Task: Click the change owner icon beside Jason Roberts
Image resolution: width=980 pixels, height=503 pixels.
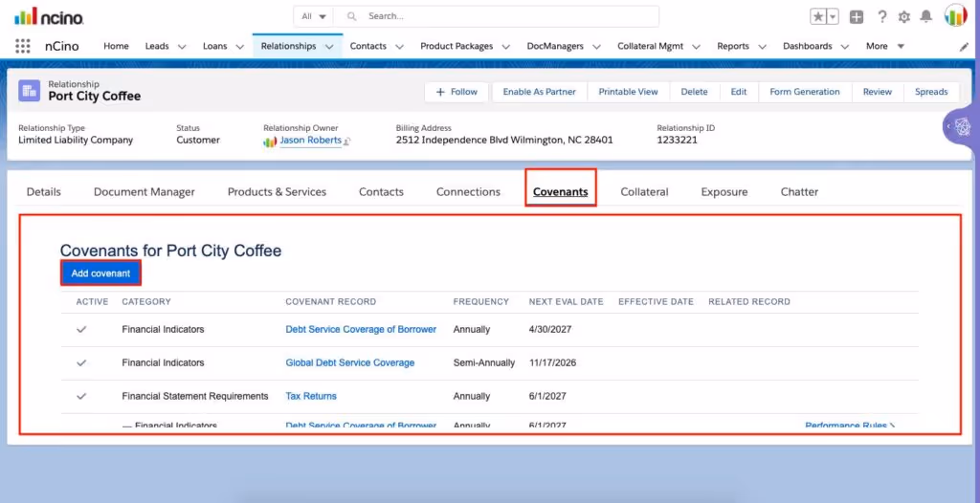Action: (x=346, y=142)
